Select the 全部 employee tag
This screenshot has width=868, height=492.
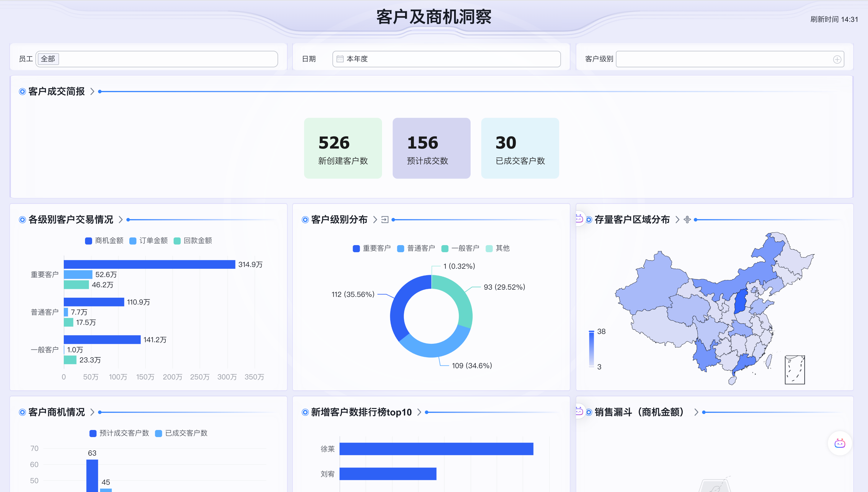click(x=48, y=59)
